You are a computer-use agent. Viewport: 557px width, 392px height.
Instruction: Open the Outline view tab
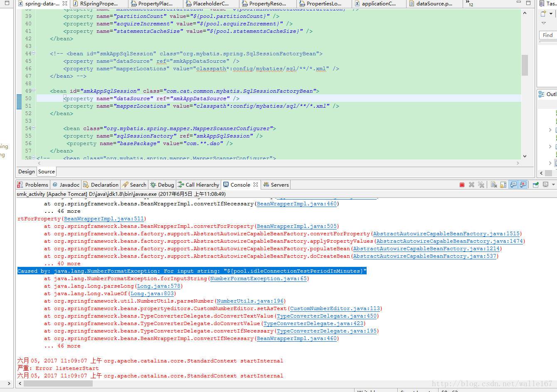pyautogui.click(x=547, y=94)
